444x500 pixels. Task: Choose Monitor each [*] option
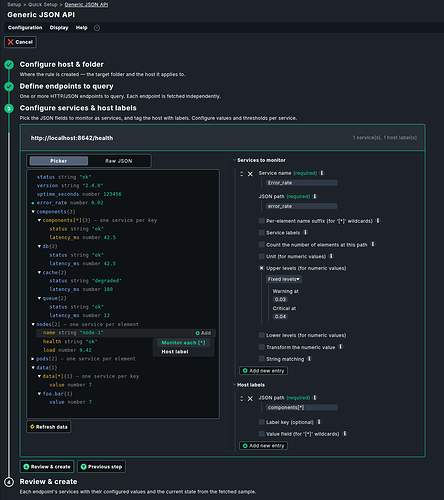click(183, 343)
